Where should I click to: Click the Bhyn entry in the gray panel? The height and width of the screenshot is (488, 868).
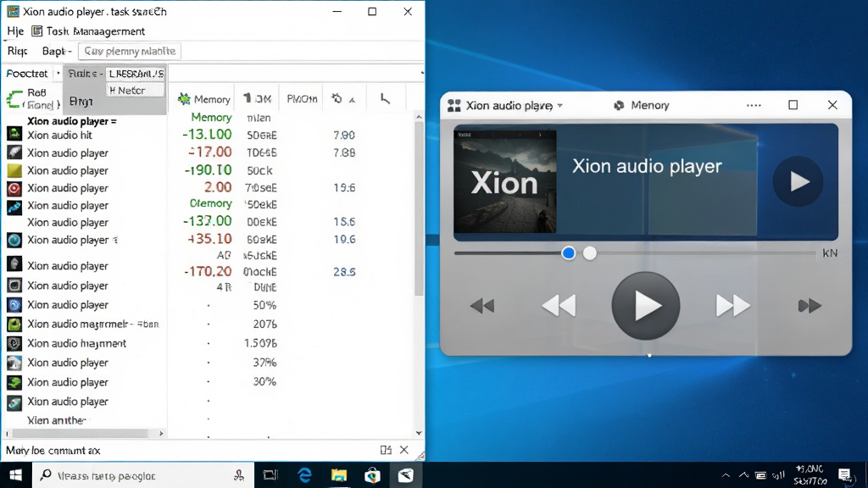(x=81, y=102)
